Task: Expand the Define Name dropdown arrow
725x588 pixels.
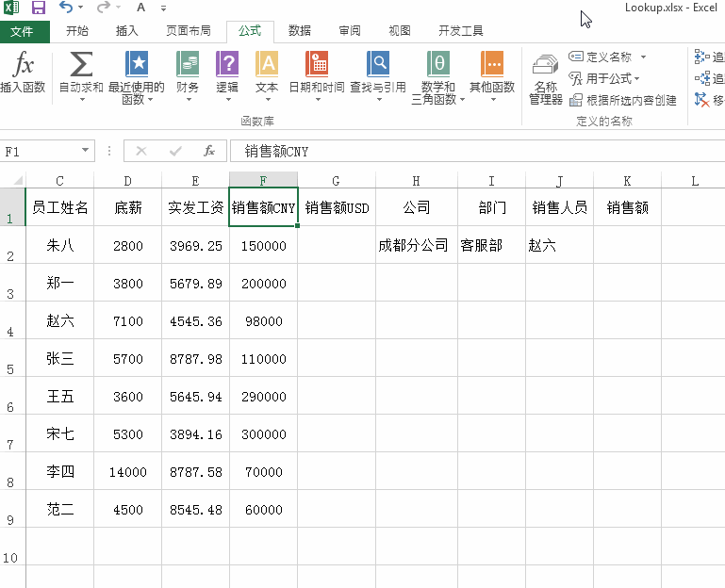Action: [x=643, y=57]
